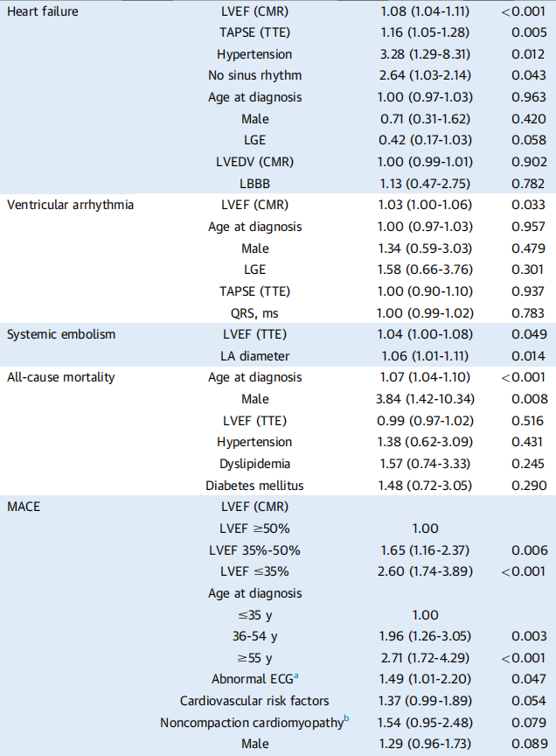
Task: Click the 'No sinus rhythm' variable cell
Action: point(255,75)
